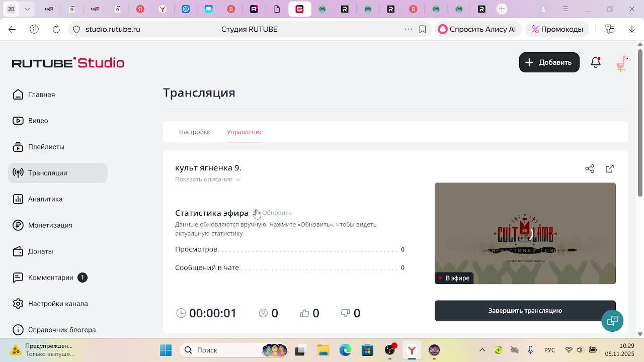The image size is (644, 362).
Task: Expand Показать описание
Action: (x=208, y=179)
